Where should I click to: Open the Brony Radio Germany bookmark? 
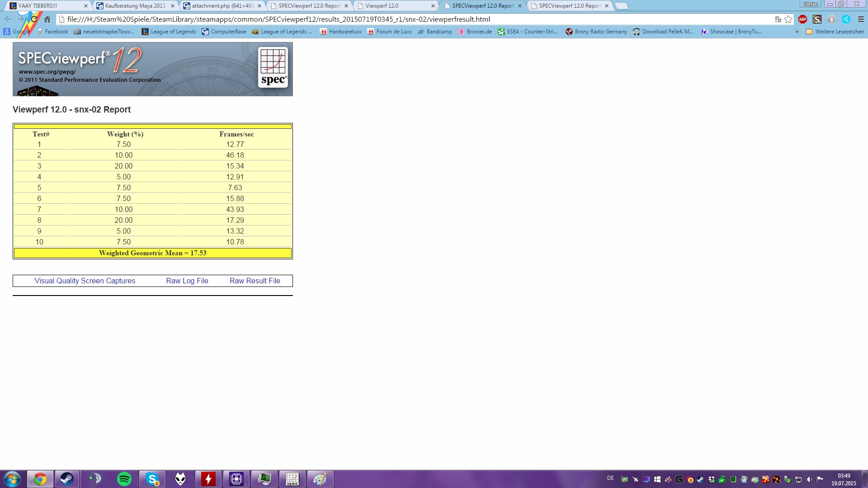[x=596, y=32]
